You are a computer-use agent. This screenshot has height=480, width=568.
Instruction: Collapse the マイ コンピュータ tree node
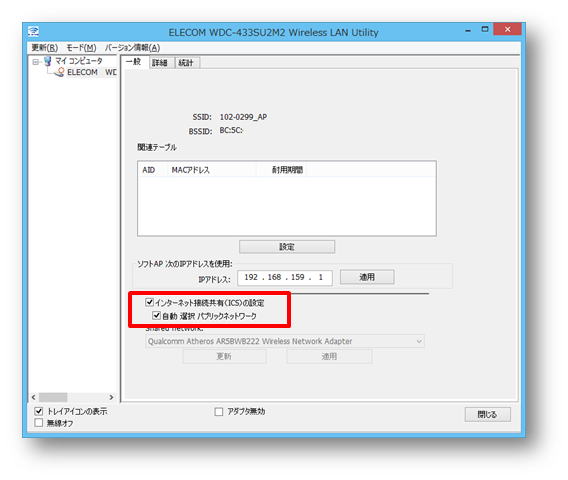tap(36, 62)
